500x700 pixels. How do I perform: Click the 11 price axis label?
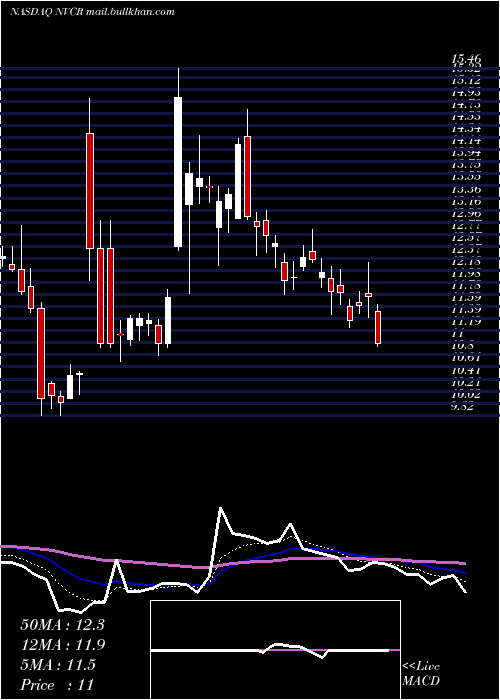click(458, 334)
